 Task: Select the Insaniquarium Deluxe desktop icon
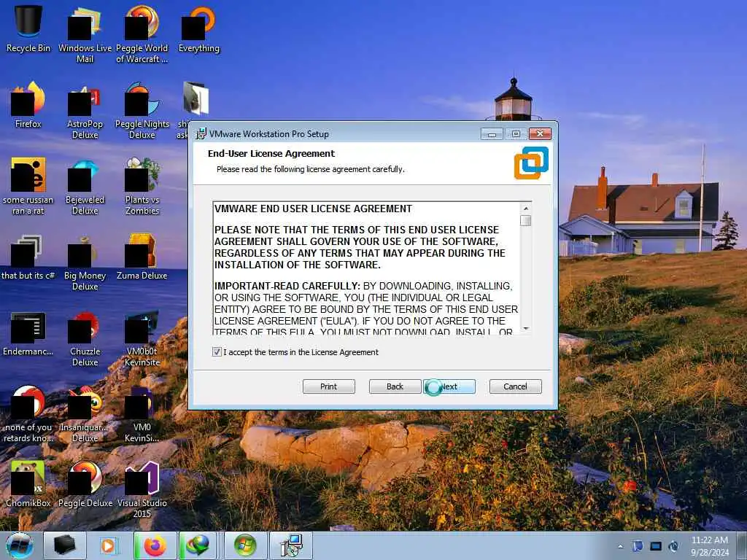[85, 414]
